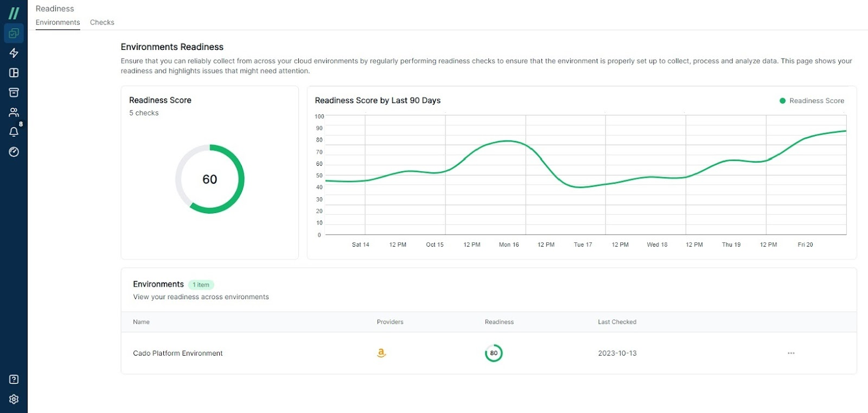Switch to the Checks tab

(102, 22)
